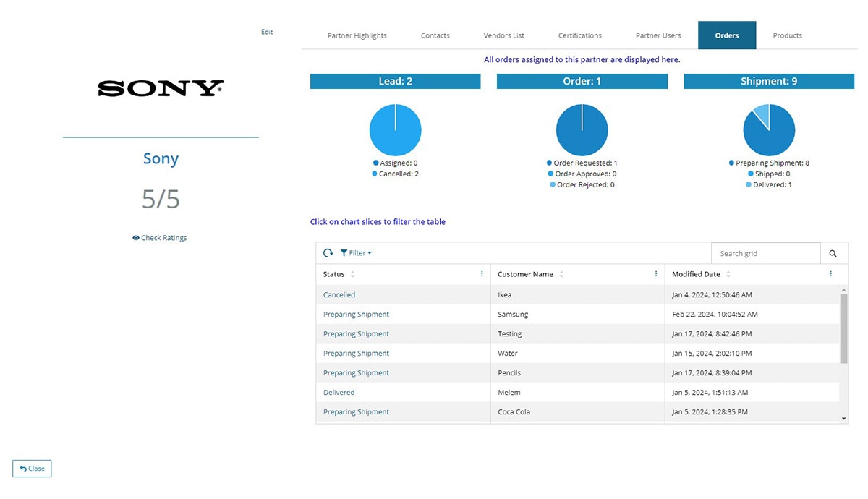
Task: Open Customer Name column options menu
Action: tap(656, 274)
